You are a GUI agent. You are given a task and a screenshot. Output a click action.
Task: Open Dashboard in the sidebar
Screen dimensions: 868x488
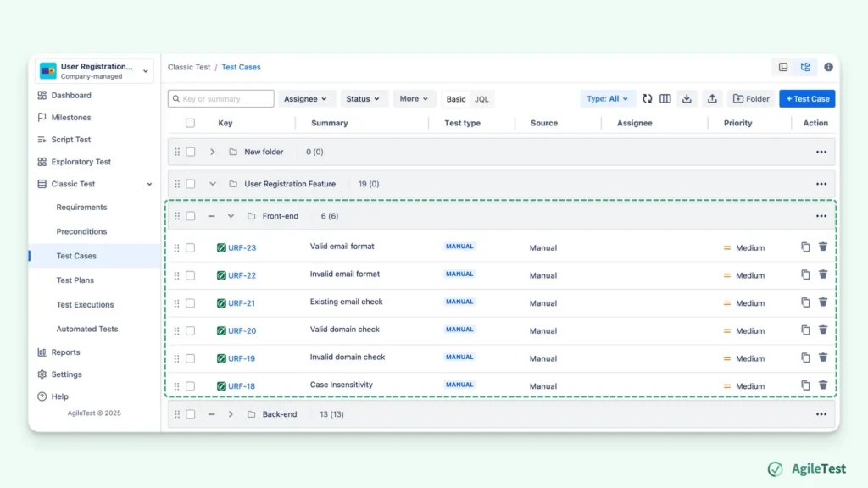pos(71,95)
